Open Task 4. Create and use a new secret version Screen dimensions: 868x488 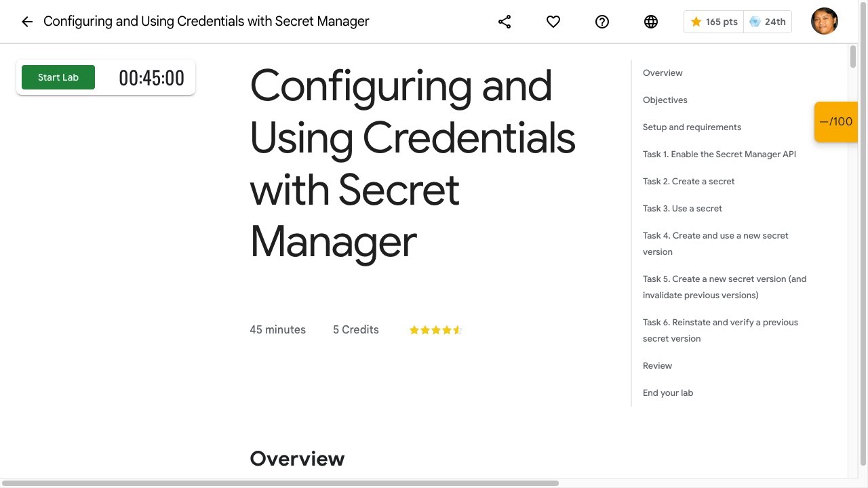[x=715, y=243]
